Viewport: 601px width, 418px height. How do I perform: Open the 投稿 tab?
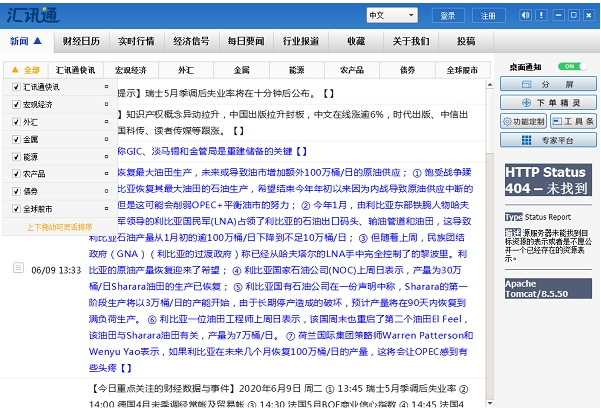(466, 41)
